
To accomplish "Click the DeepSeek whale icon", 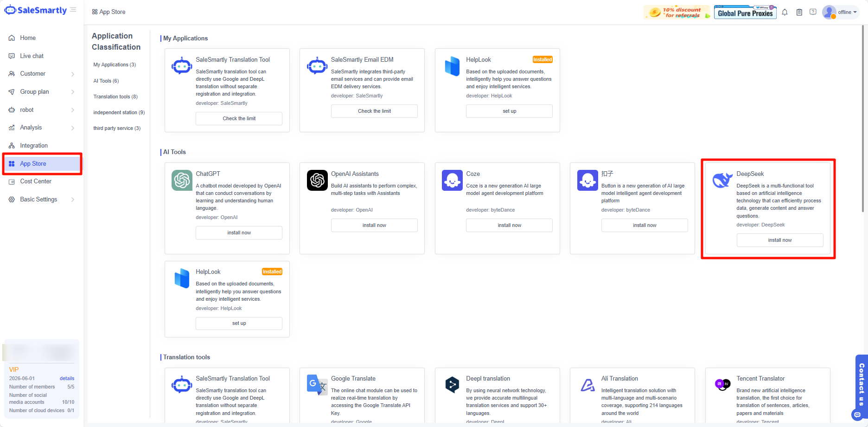I will 722,180.
